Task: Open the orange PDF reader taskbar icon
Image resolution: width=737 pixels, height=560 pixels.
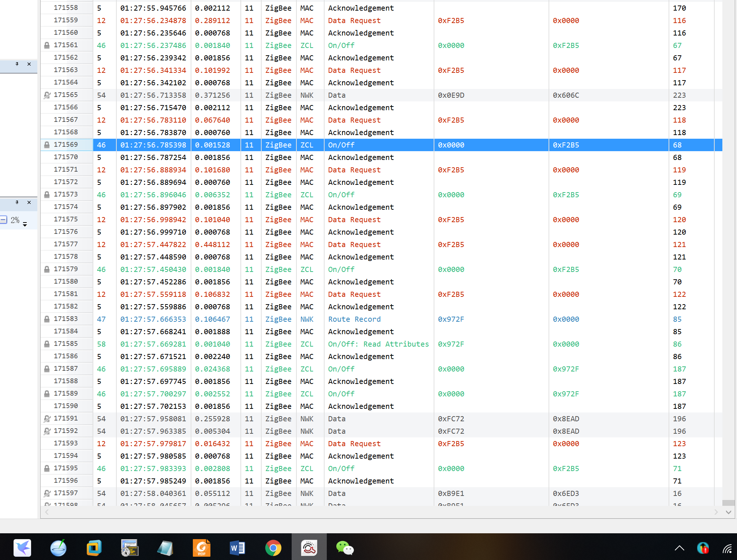Action: [x=202, y=548]
